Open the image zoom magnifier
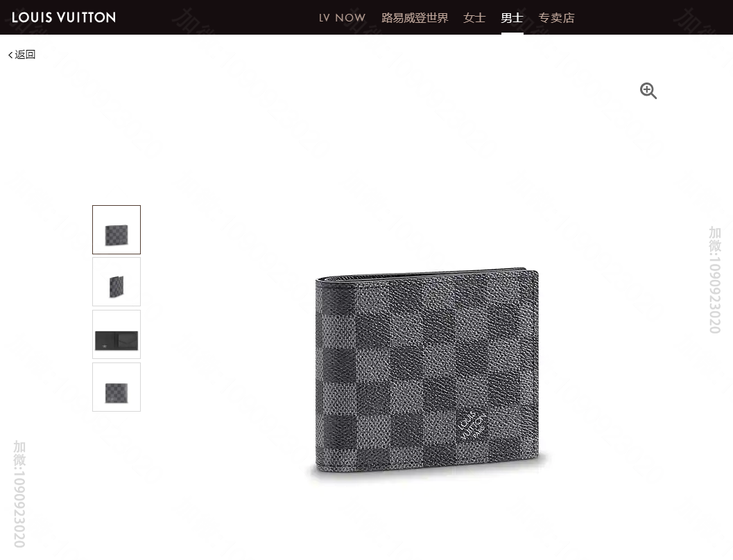This screenshot has width=733, height=560. [x=648, y=91]
